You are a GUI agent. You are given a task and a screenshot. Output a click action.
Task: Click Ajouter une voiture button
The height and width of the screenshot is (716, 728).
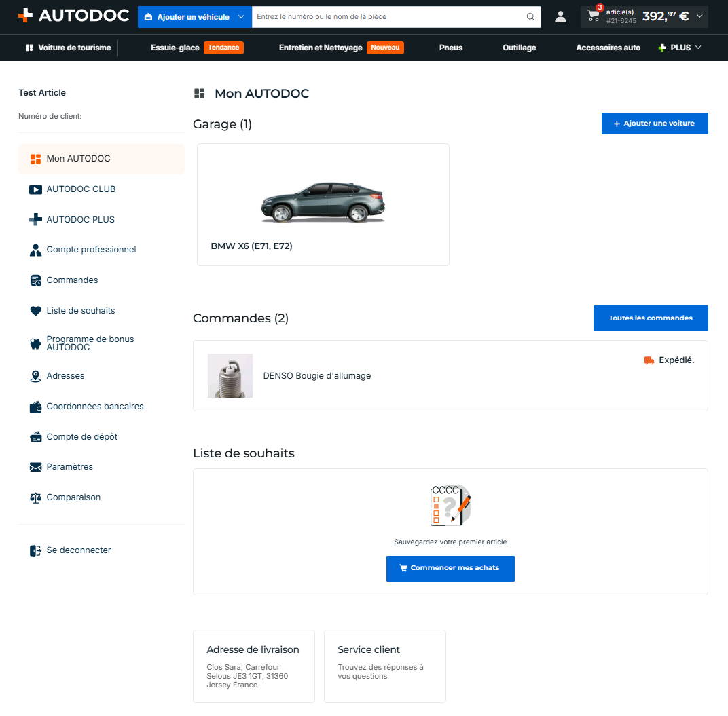655,124
